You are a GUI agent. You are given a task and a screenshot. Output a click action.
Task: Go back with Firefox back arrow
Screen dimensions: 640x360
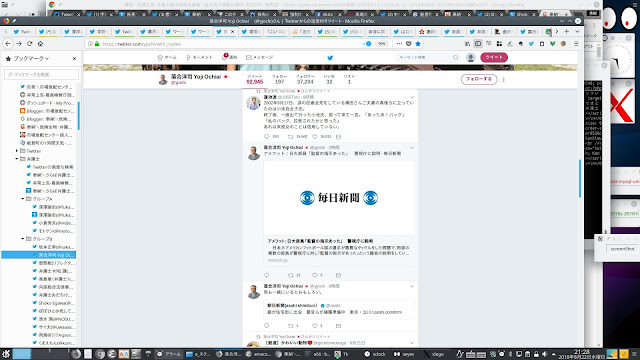coord(8,44)
